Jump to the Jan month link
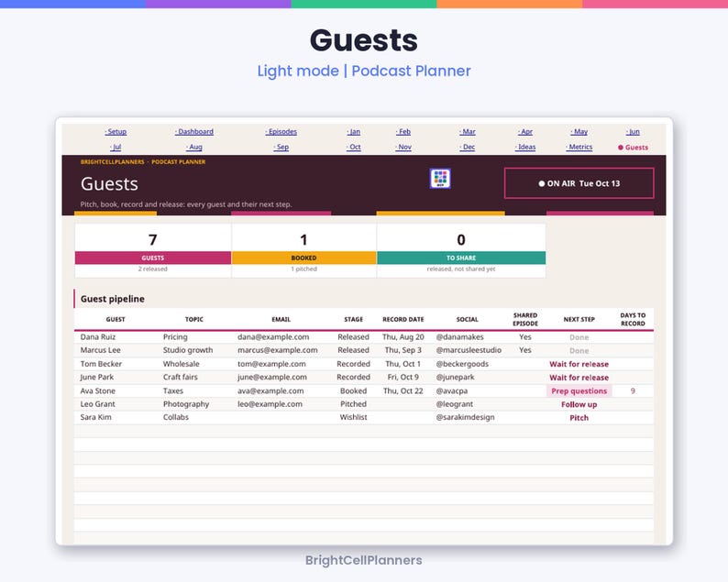728x582 pixels. tap(353, 132)
